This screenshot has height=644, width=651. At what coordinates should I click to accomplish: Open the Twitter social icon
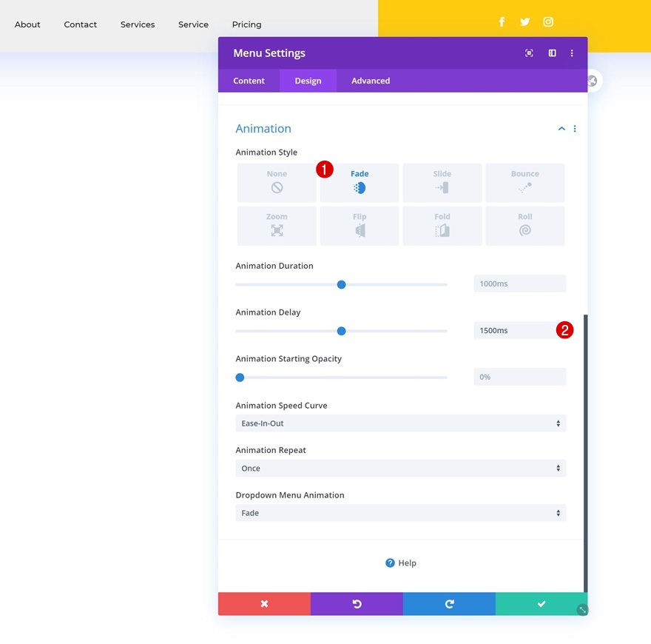524,21
